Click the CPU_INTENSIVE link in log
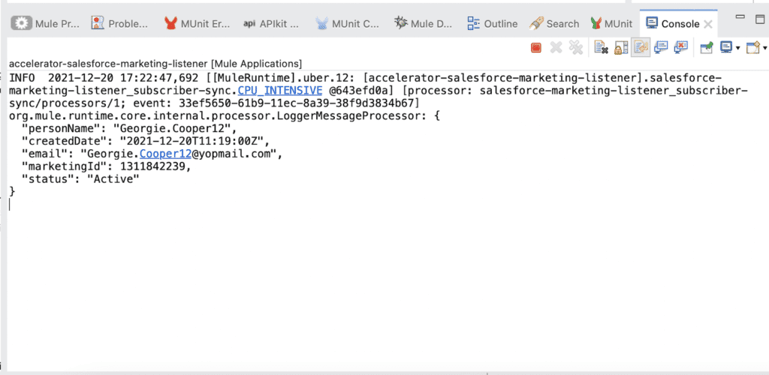The height and width of the screenshot is (375, 769). point(280,91)
